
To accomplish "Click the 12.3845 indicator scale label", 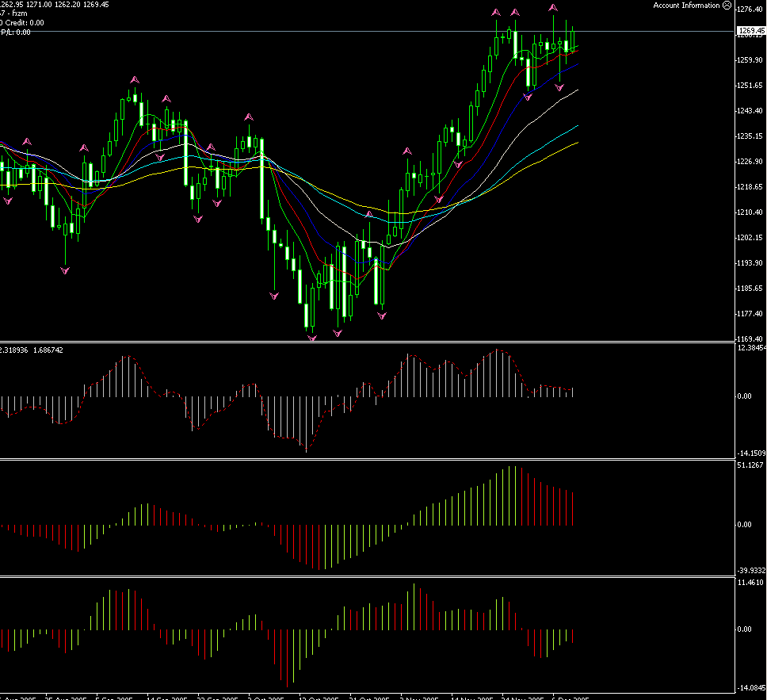I will tap(752, 347).
